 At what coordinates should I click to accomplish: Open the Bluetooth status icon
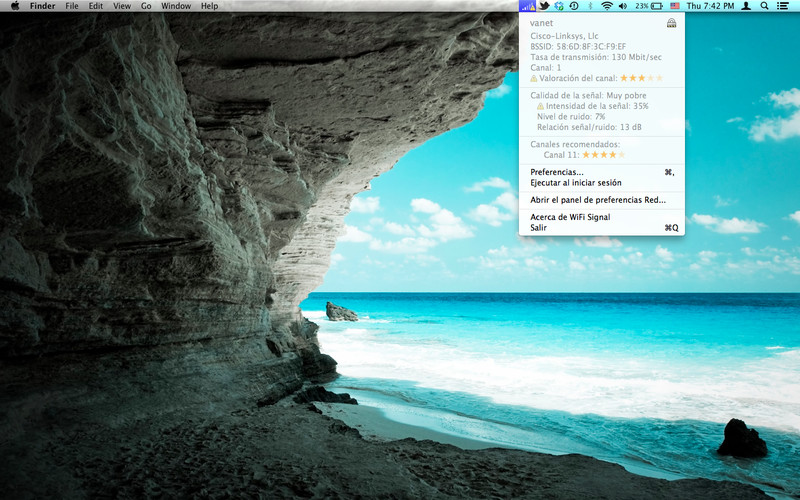point(590,6)
